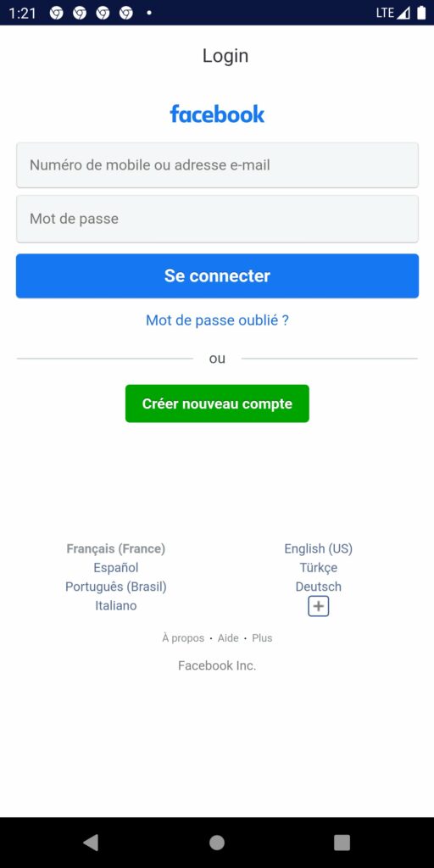The width and height of the screenshot is (434, 868).
Task: Focus the Mot de passe field
Action: tap(217, 219)
